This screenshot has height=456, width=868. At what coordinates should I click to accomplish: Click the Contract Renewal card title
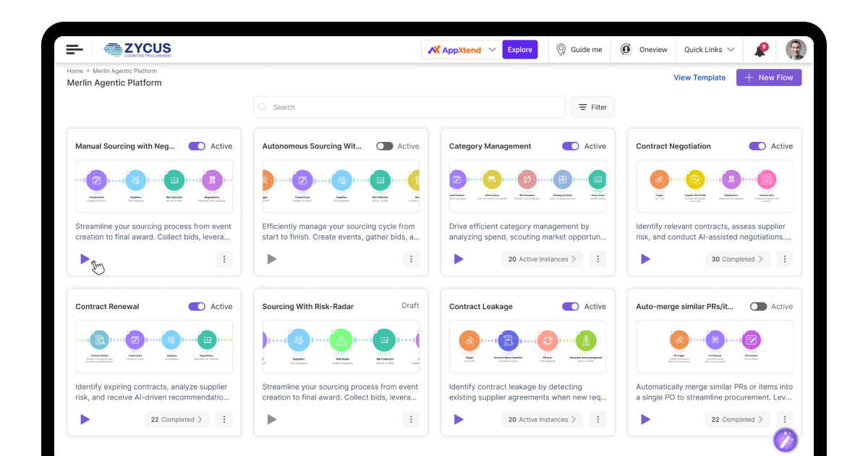coord(107,307)
